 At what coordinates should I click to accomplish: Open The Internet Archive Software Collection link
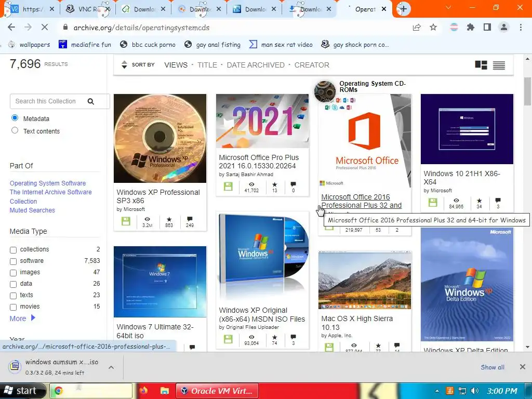click(x=50, y=196)
